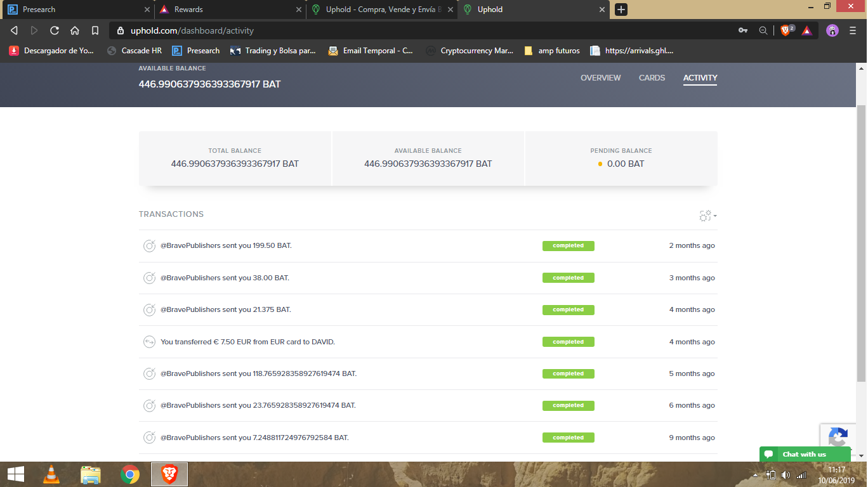Click the reCAPTCHA badge

pos(838,438)
